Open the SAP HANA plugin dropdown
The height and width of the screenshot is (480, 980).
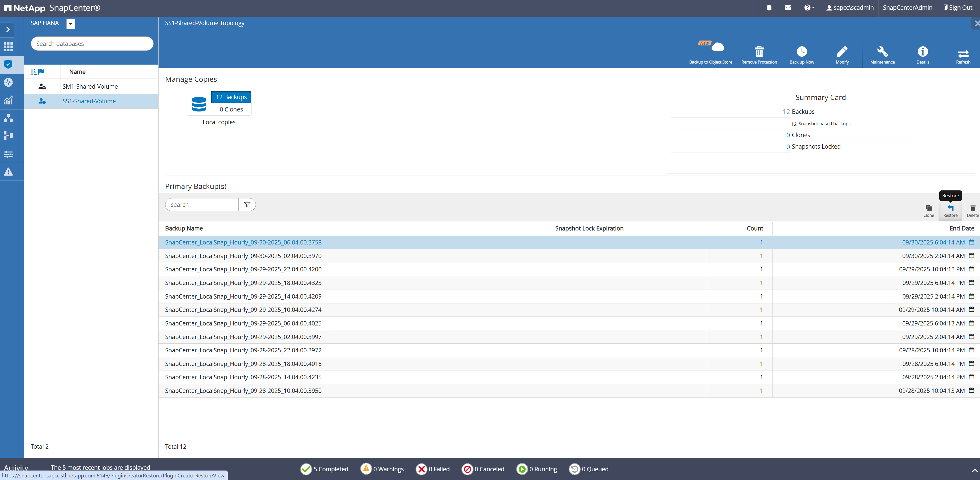coord(71,24)
